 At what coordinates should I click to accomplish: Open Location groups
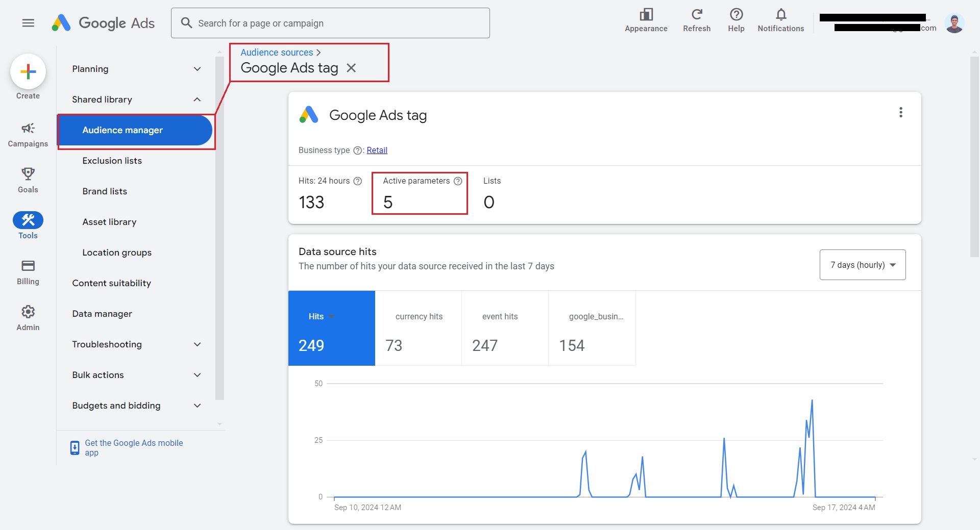(x=117, y=253)
